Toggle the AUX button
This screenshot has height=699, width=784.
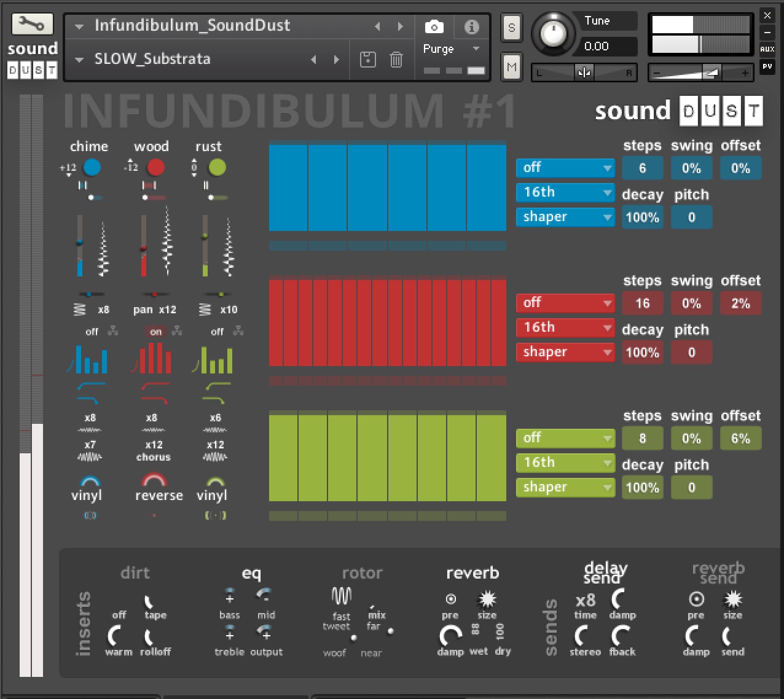[767, 49]
